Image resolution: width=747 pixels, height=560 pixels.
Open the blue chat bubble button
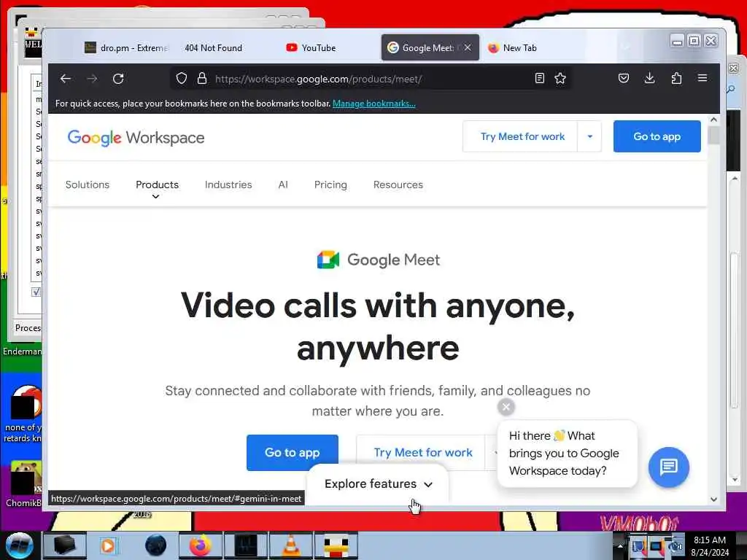(x=668, y=467)
